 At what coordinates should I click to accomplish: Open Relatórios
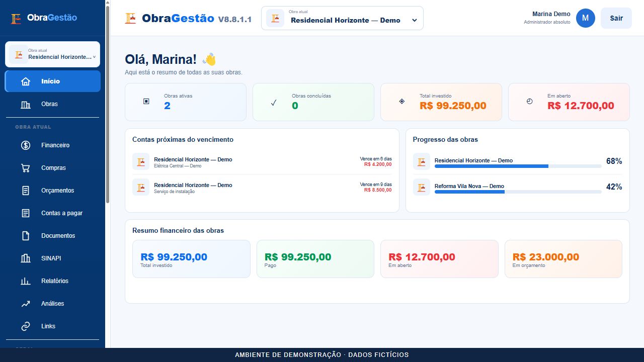(53, 281)
